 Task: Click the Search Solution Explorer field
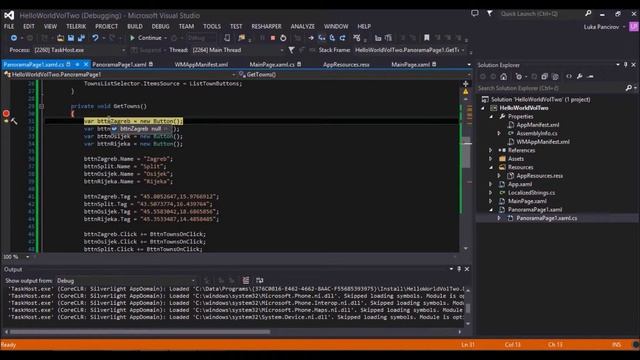(x=550, y=88)
